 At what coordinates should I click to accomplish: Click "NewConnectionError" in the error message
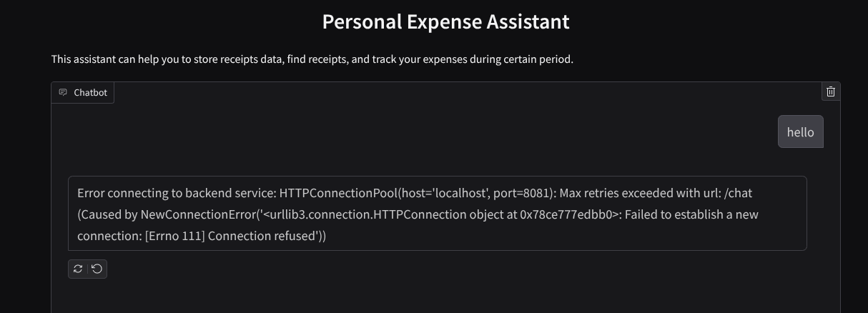point(197,214)
